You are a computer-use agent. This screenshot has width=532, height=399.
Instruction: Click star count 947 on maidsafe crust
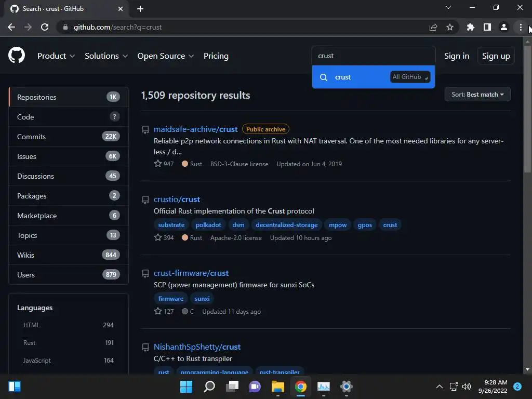click(x=164, y=164)
